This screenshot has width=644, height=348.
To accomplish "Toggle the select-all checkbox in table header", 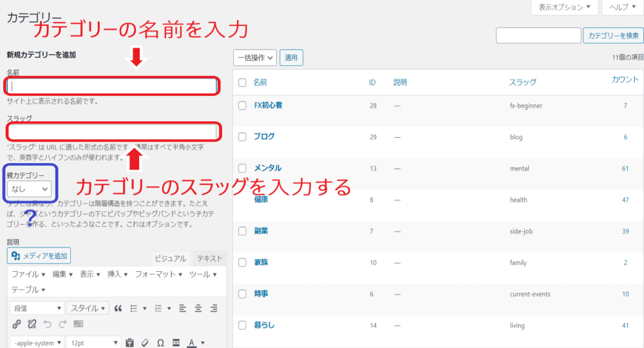I will tap(242, 82).
